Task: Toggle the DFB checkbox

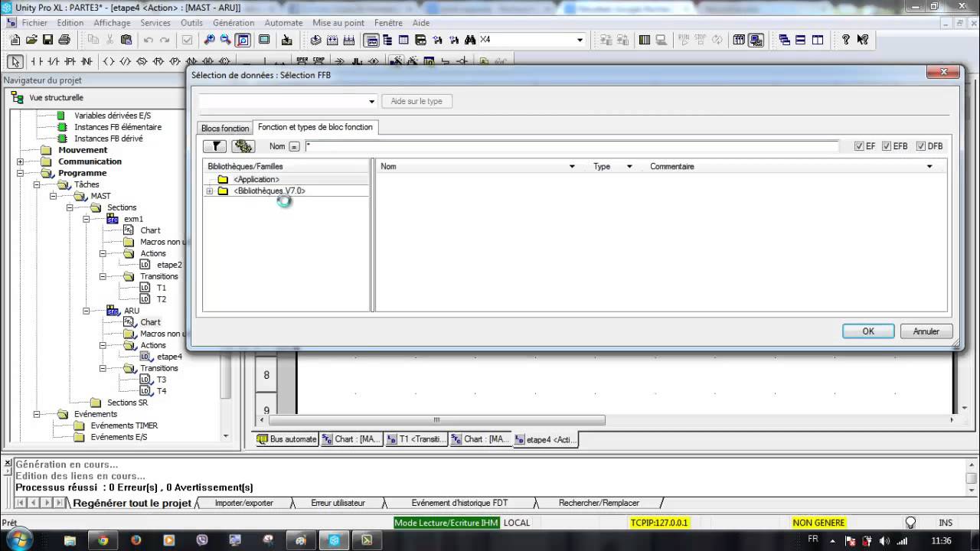Action: pyautogui.click(x=920, y=146)
